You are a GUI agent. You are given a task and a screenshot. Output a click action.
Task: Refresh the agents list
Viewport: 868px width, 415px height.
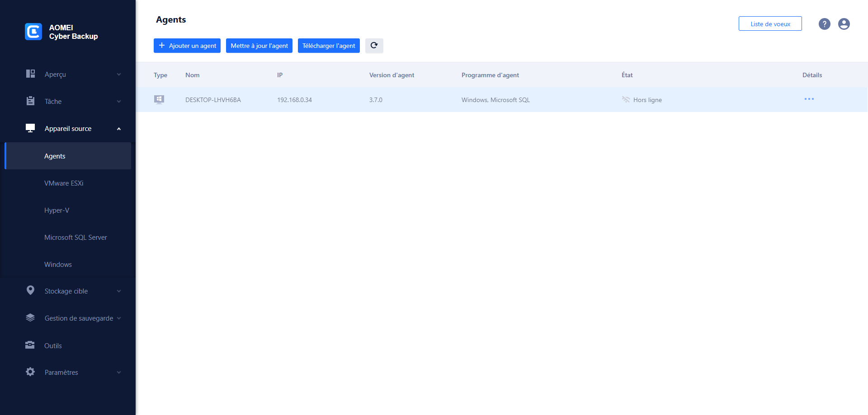coord(374,46)
